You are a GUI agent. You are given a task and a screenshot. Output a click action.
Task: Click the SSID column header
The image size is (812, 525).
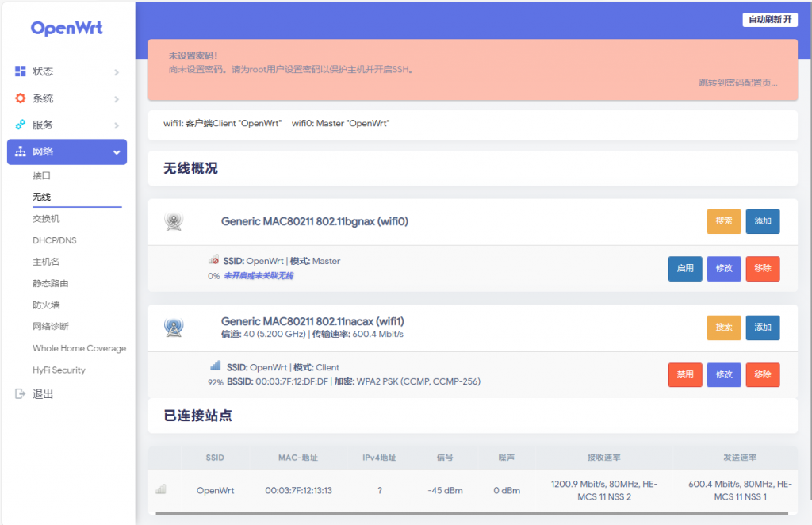point(215,458)
